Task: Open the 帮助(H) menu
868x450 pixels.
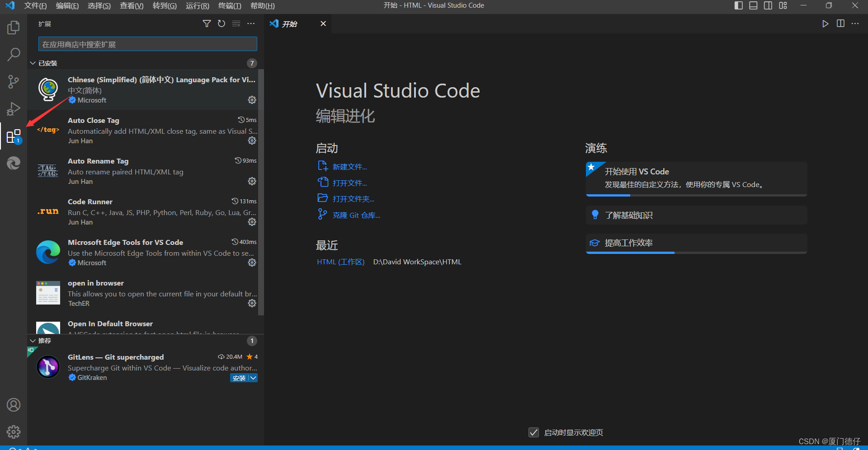Action: pyautogui.click(x=263, y=5)
